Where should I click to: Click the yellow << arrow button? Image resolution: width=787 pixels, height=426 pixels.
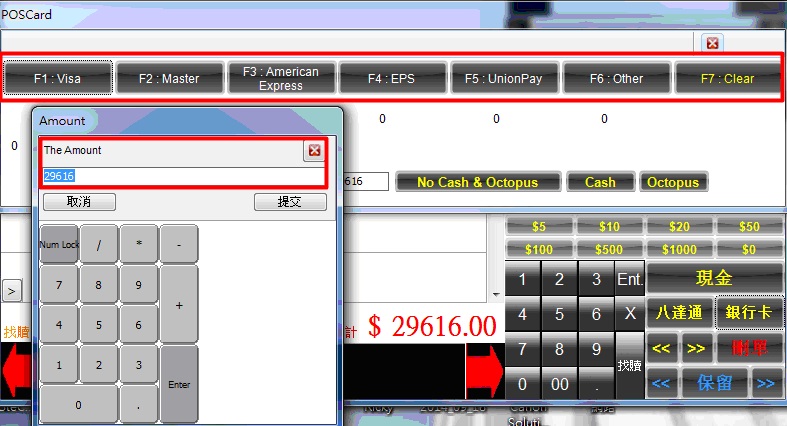click(x=662, y=348)
